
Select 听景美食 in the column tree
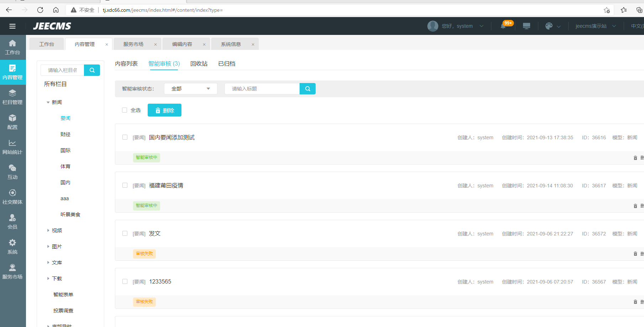tap(70, 214)
